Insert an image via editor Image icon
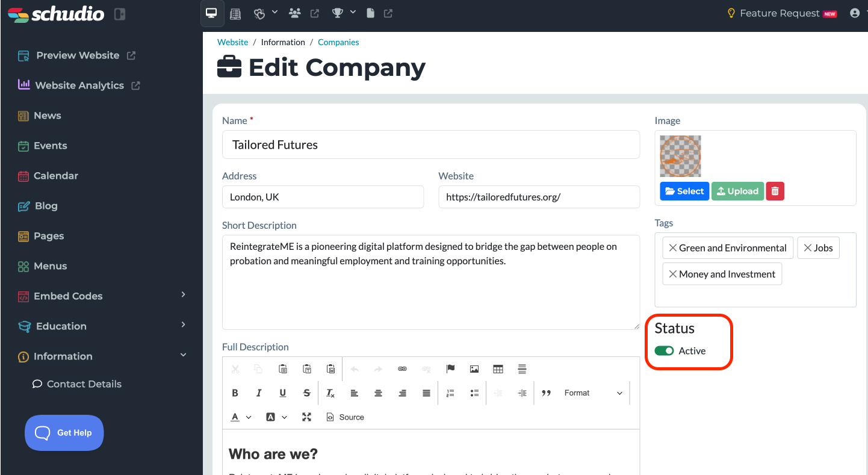Viewport: 868px width, 475px height. 474,369
